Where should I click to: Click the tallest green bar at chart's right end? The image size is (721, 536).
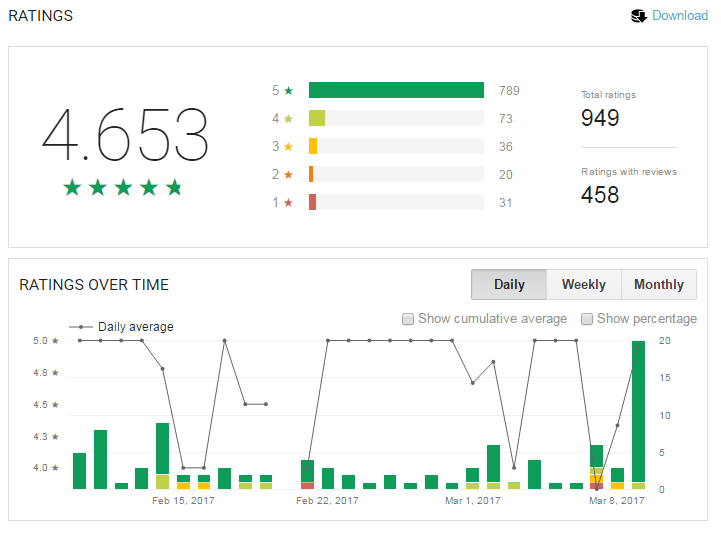point(638,410)
